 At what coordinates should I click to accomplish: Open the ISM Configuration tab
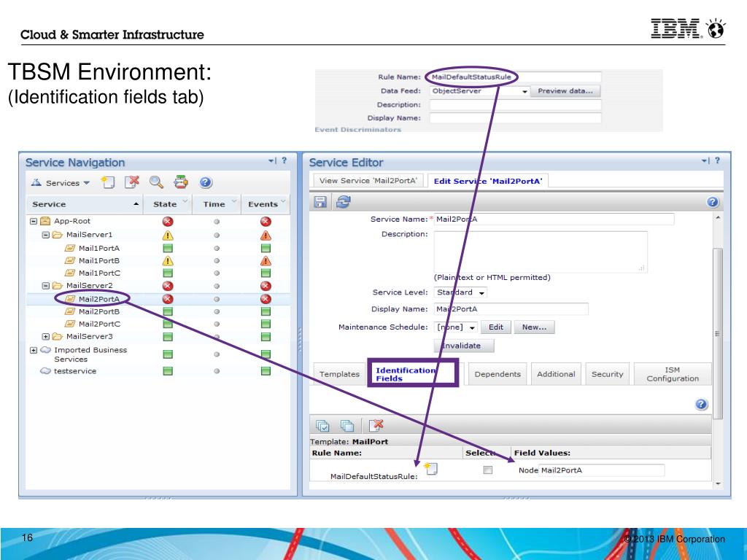(673, 374)
